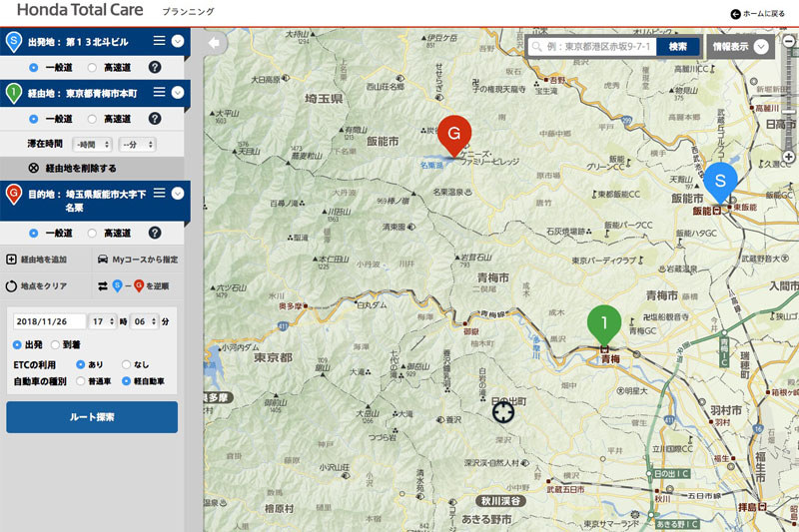Select 一般道 for 目的地
Image resolution: width=799 pixels, height=532 pixels.
[34, 233]
